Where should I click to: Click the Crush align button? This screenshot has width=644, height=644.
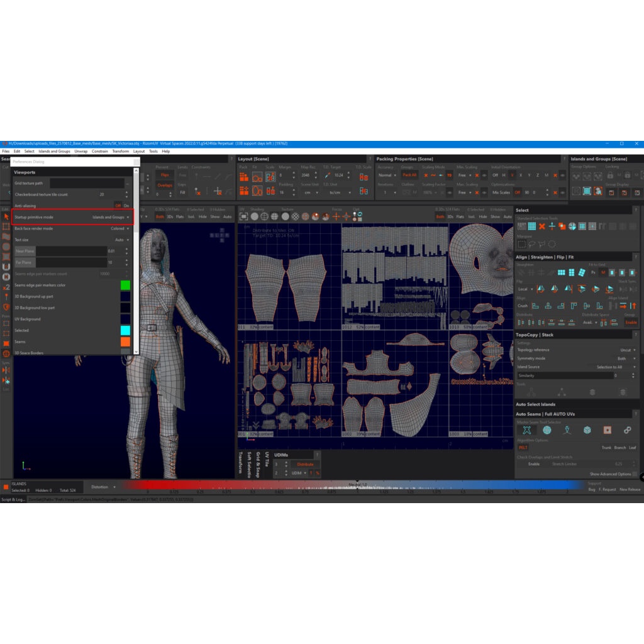[523, 306]
